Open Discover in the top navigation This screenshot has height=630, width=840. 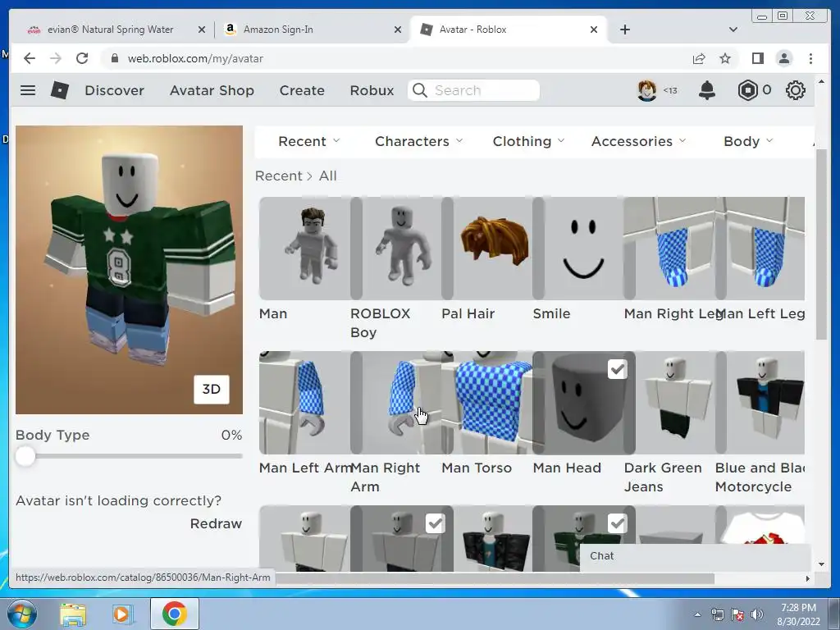114,90
